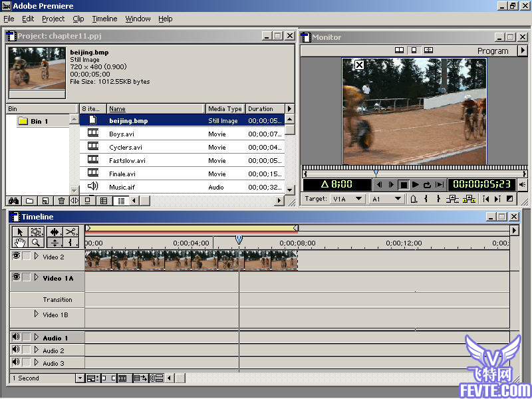Open the Monitor window flyout menu arrow

[523, 51]
